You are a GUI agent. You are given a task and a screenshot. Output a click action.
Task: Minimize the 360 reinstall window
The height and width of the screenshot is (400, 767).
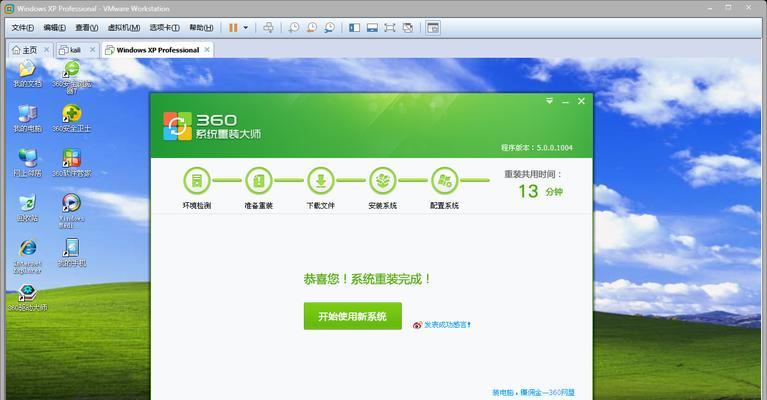[x=565, y=101]
